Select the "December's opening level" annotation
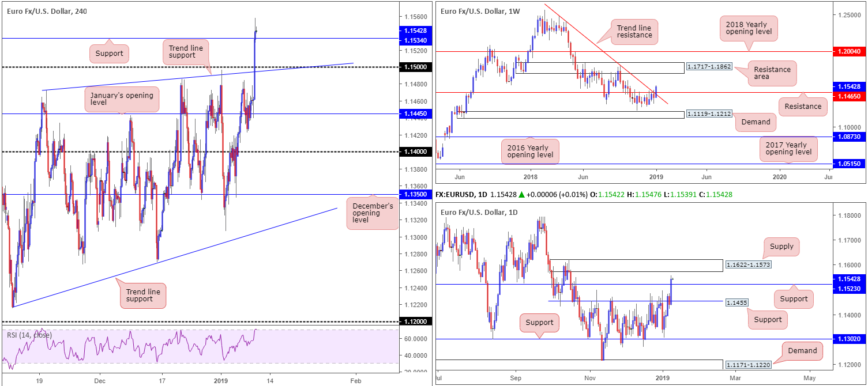Viewport: 868px width, 386px height. [373, 214]
